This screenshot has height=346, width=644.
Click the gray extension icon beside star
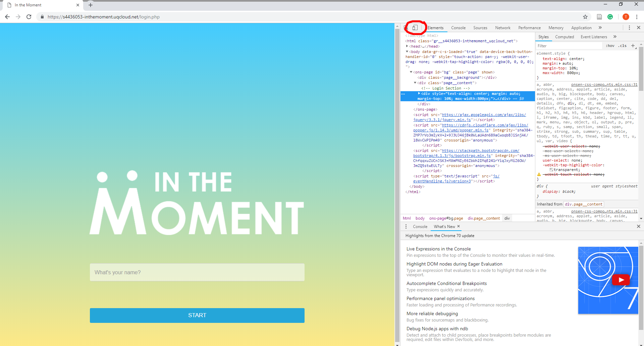click(x=599, y=17)
